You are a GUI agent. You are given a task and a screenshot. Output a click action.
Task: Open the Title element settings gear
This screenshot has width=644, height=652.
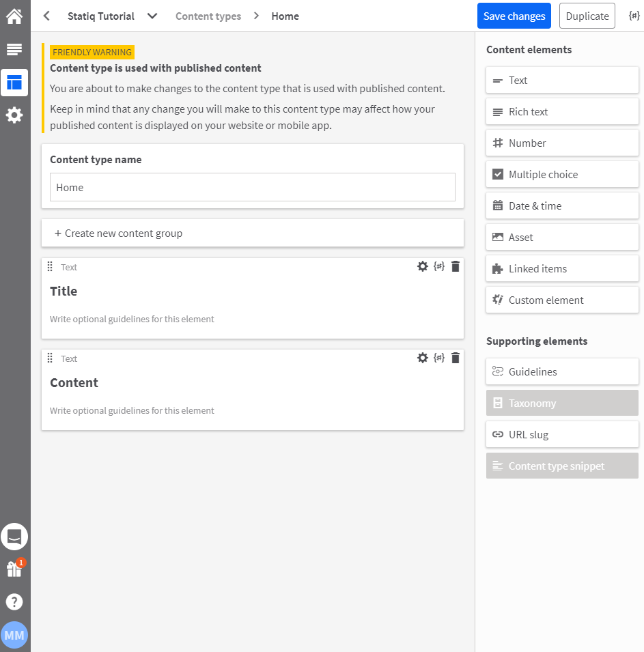pos(423,266)
